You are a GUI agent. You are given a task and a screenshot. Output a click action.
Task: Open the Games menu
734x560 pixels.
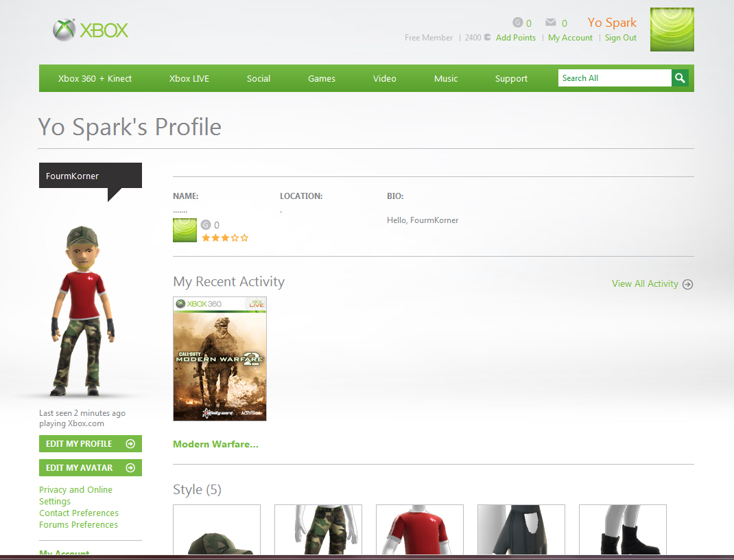pyautogui.click(x=322, y=79)
